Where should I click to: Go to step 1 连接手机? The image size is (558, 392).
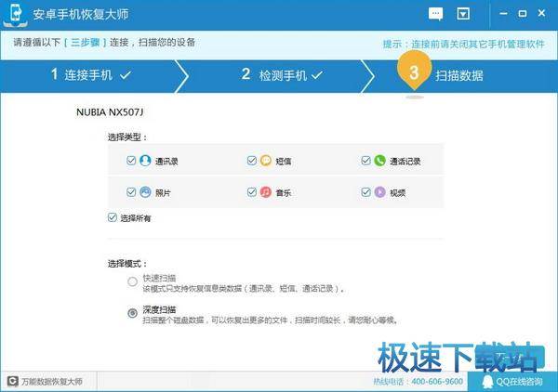click(91, 75)
